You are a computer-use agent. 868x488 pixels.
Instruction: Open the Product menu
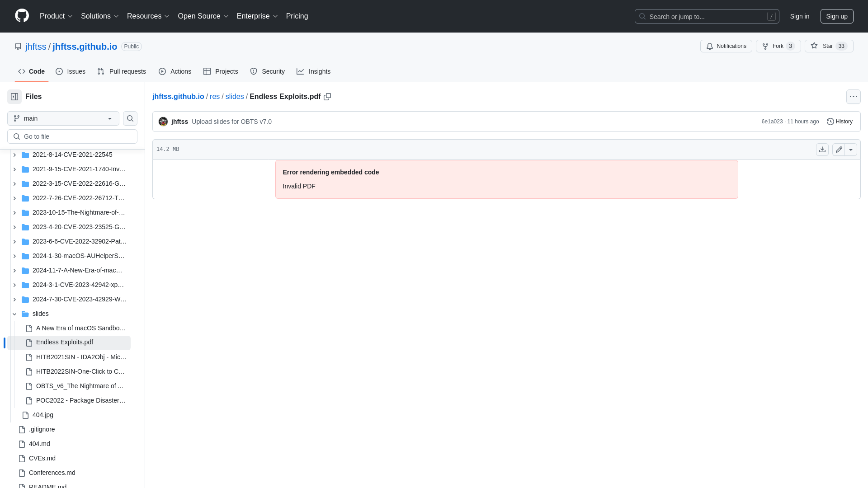pyautogui.click(x=56, y=16)
